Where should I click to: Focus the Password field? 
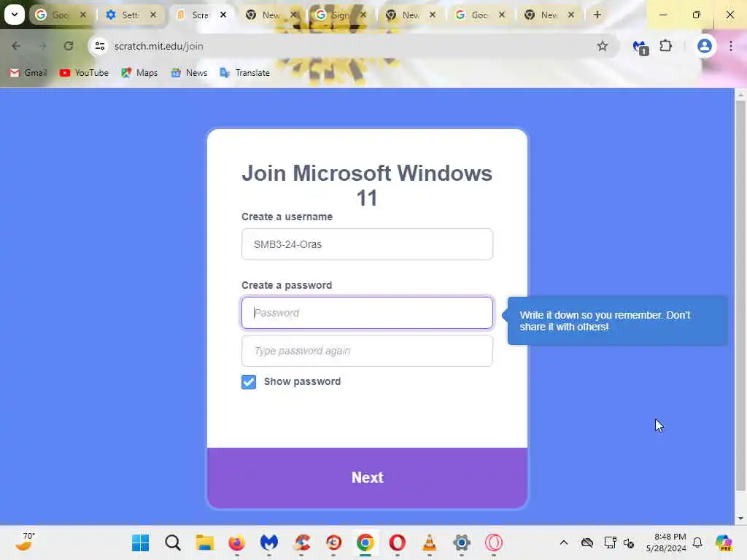click(x=367, y=313)
